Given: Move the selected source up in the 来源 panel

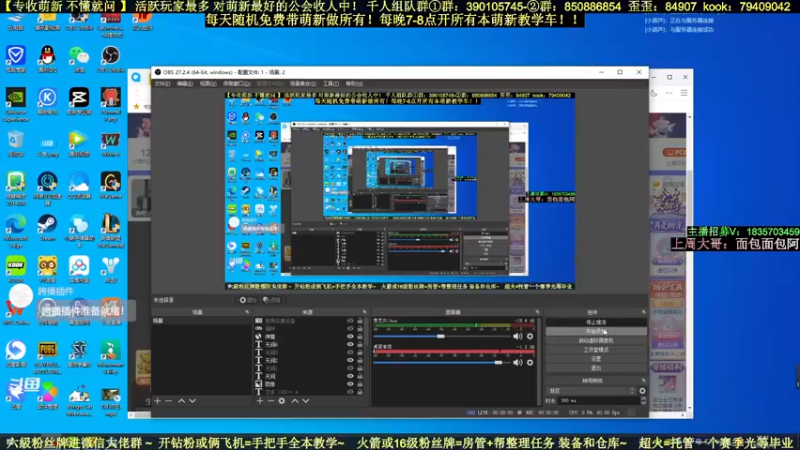Looking at the screenshot, I should 295,401.
